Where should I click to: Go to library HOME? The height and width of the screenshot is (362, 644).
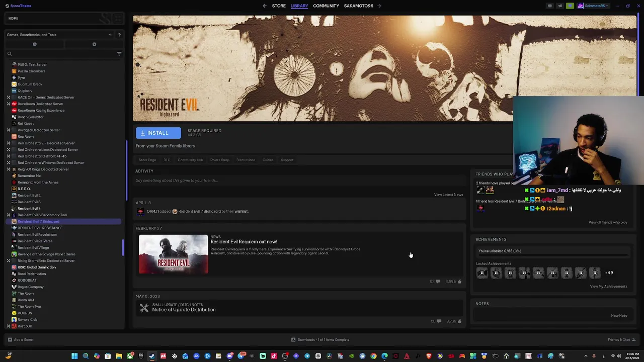pos(13,19)
